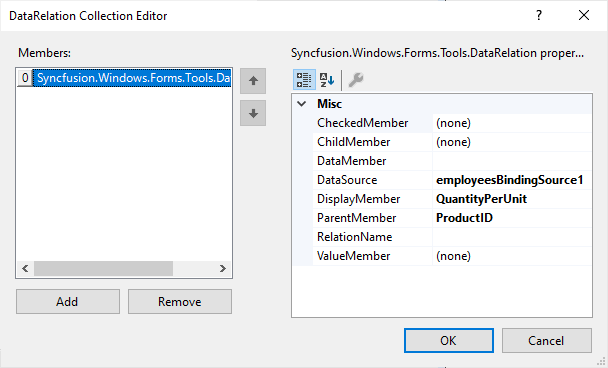Click ValueMember value (none)
Image resolution: width=608 pixels, height=368 pixels.
click(x=453, y=256)
